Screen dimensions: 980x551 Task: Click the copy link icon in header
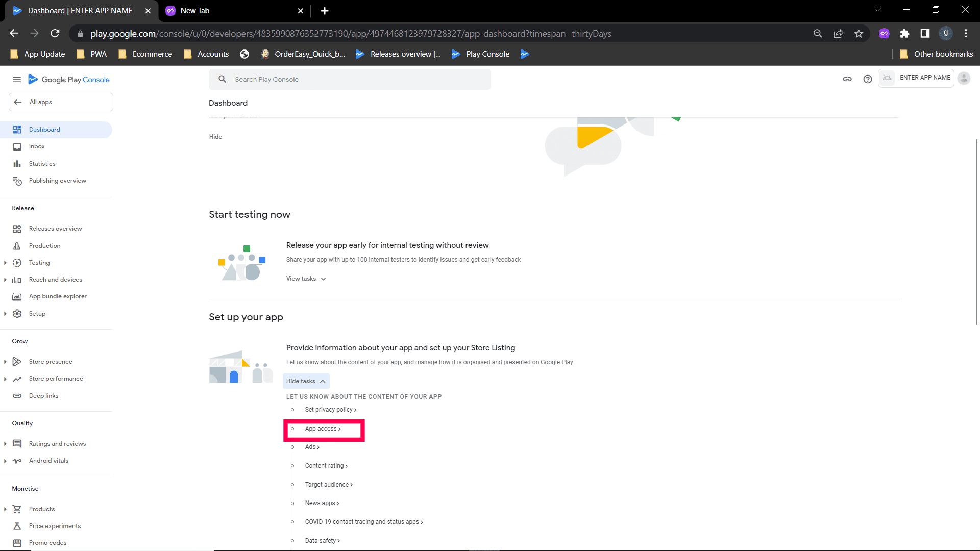click(x=847, y=79)
